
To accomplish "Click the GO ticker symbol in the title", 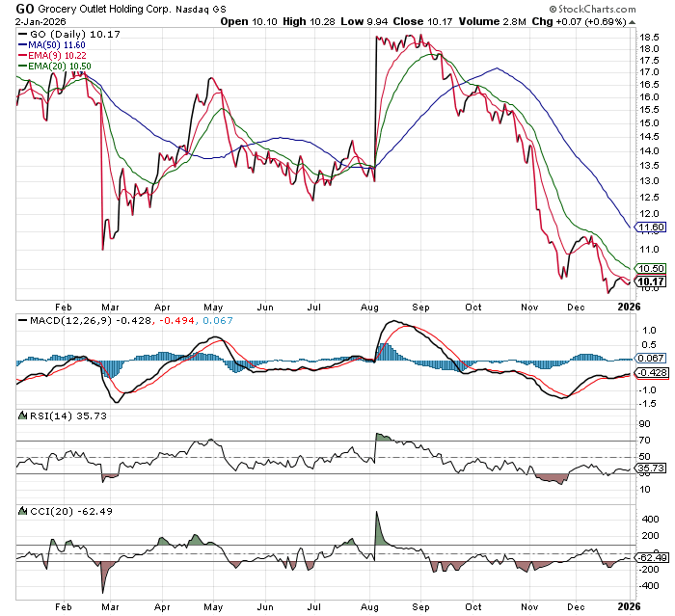I will coord(25,8).
